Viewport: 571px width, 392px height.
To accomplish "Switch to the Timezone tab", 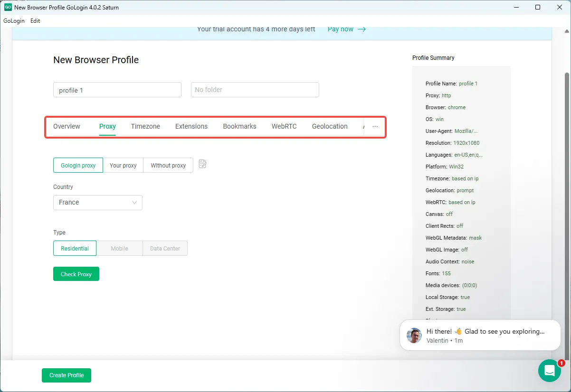I will tap(145, 127).
